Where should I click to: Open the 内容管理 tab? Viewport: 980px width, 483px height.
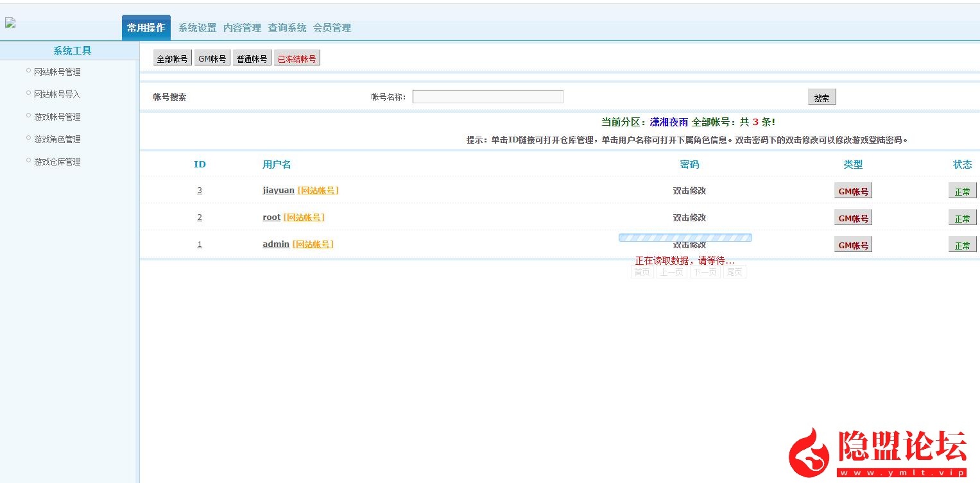(x=243, y=28)
